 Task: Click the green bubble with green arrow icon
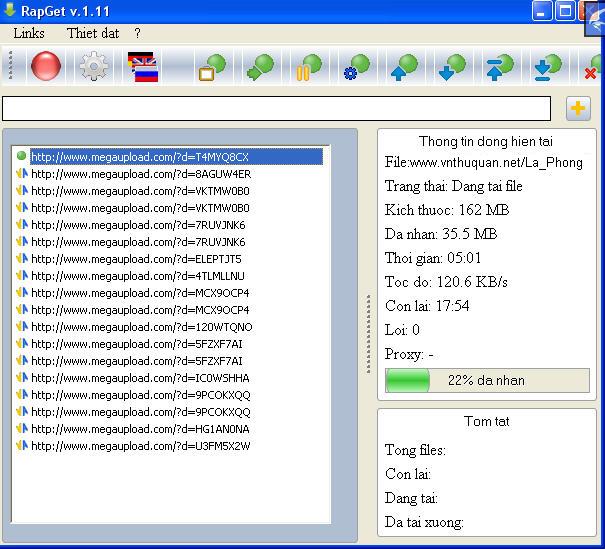260,67
